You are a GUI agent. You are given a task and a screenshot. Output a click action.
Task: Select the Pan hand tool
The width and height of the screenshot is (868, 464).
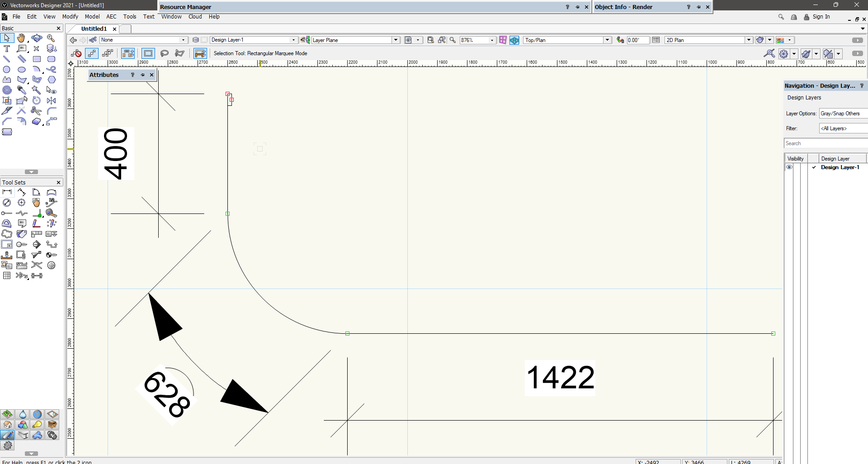[x=21, y=38]
